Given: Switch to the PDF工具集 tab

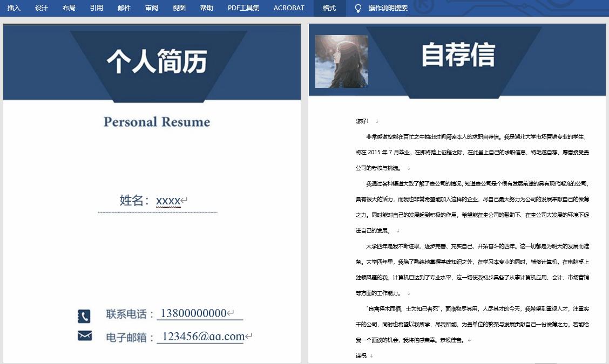Looking at the screenshot, I should click(x=243, y=8).
